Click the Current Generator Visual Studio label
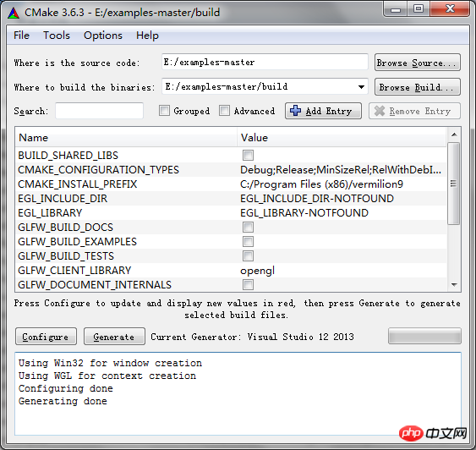The width and height of the screenshot is (476, 450). pos(252,337)
